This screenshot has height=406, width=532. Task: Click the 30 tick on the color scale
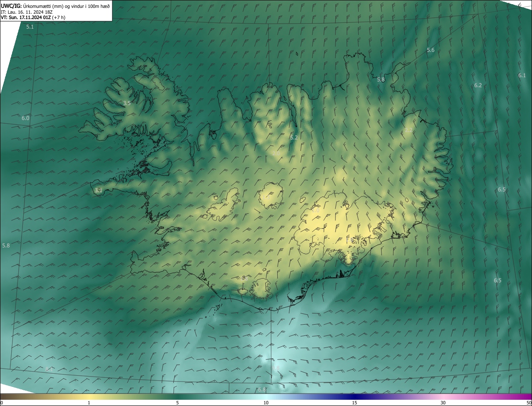(x=443, y=403)
